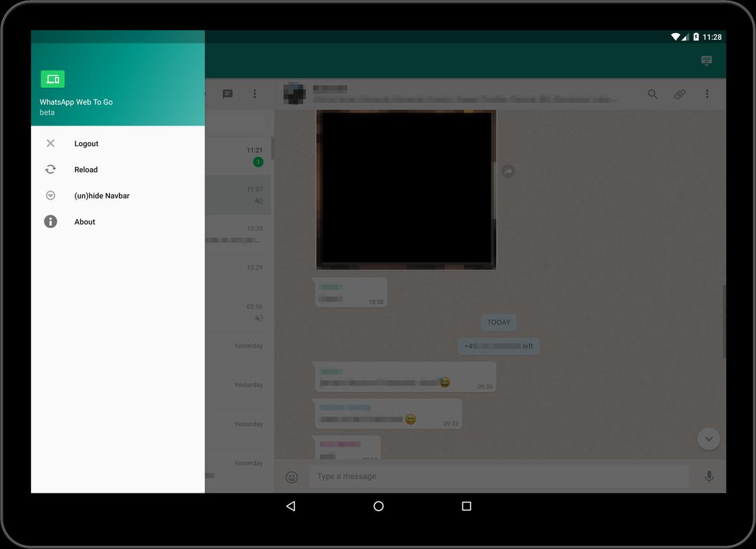Select Reload in the drawer

[x=117, y=170]
